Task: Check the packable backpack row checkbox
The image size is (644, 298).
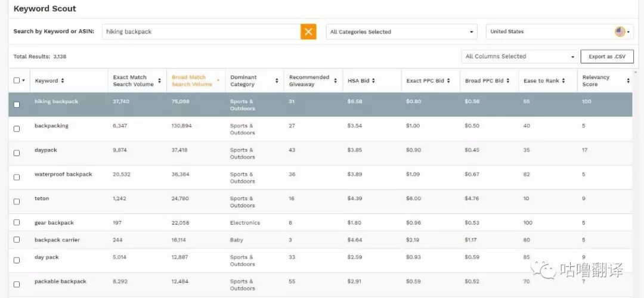Action: click(x=17, y=284)
